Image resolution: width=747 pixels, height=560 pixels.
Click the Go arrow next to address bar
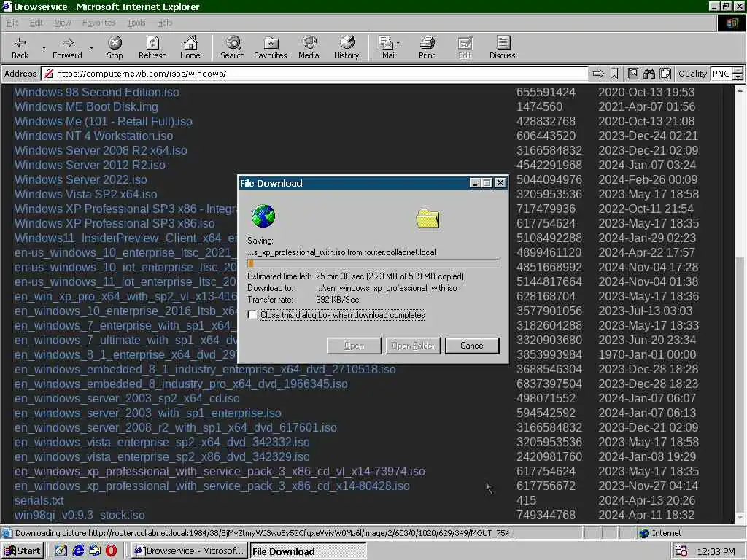(598, 74)
